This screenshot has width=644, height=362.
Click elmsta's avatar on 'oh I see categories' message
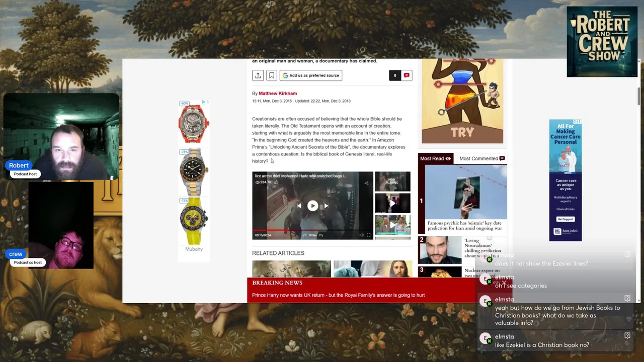point(486,279)
